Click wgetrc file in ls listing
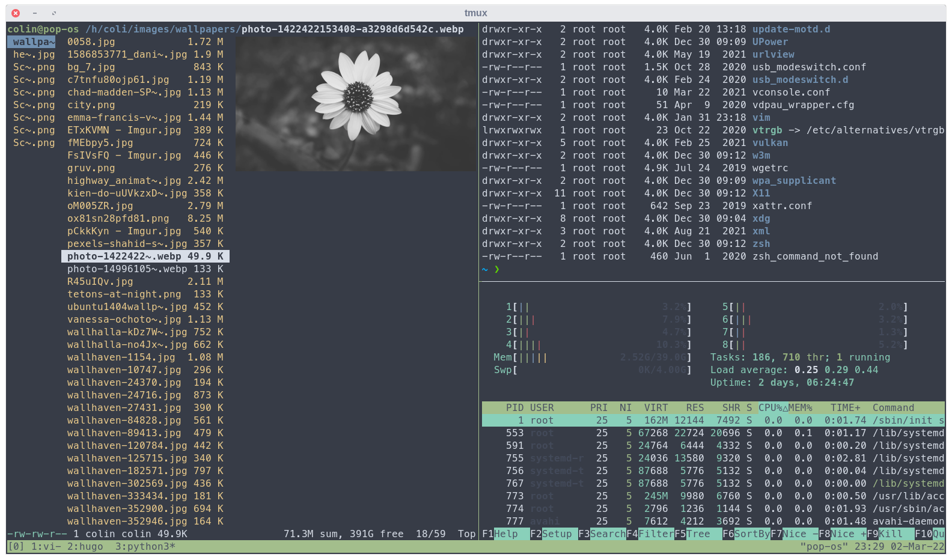The height and width of the screenshot is (560, 952). tap(770, 168)
